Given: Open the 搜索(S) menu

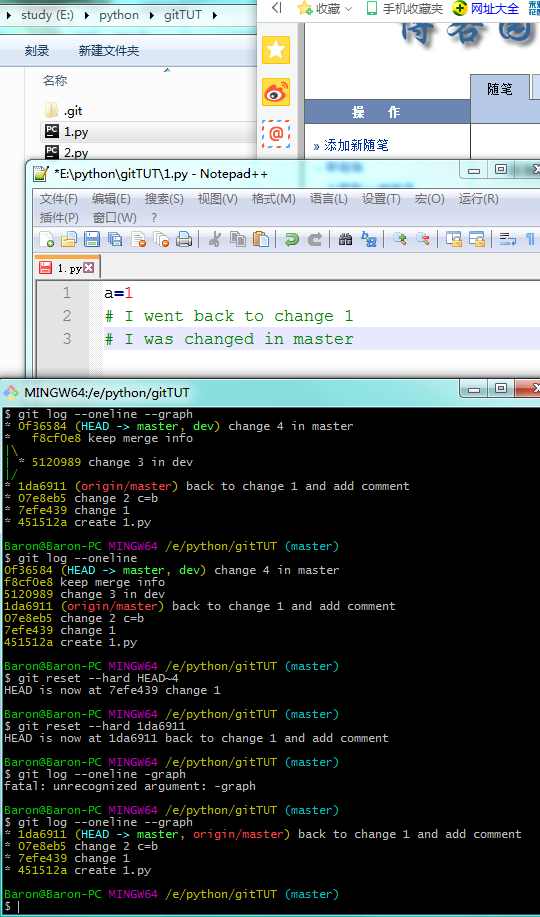Looking at the screenshot, I should coord(164,199).
